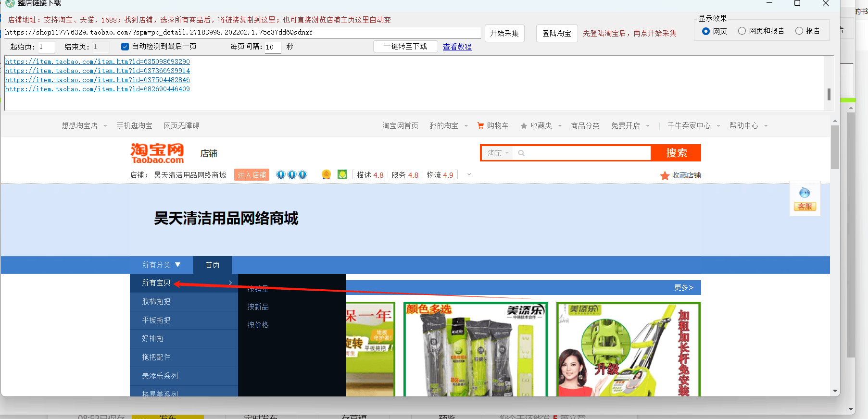The width and height of the screenshot is (868, 419).
Task: Click the magnifier icon in the search box
Action: (521, 153)
